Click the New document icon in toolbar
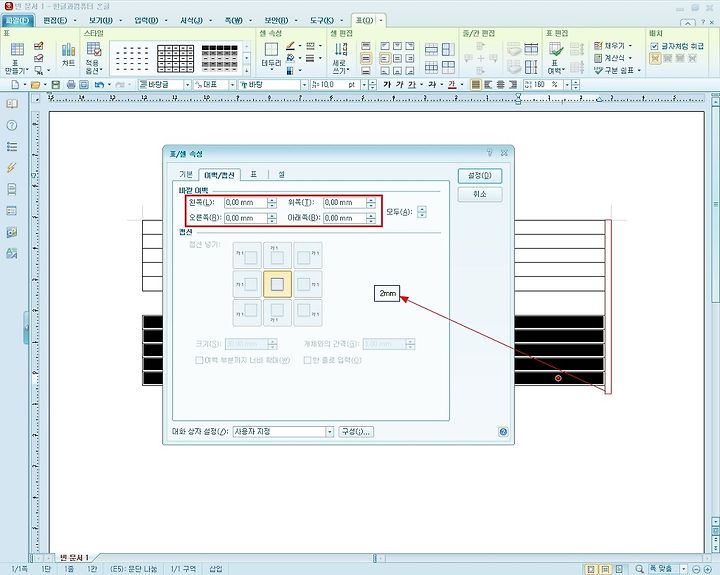Screen dimensions: 720x575 coord(15,85)
